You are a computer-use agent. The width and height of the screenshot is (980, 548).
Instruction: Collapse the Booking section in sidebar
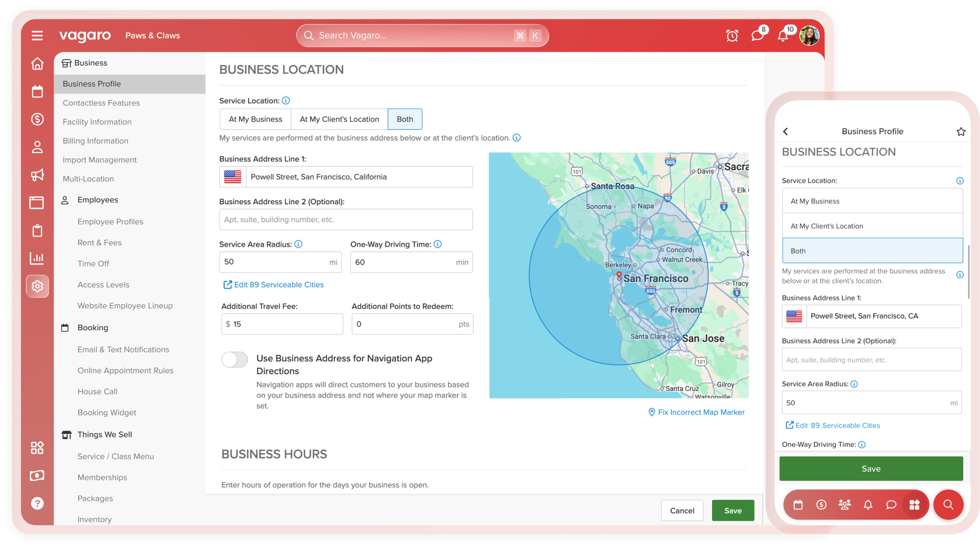tap(92, 327)
